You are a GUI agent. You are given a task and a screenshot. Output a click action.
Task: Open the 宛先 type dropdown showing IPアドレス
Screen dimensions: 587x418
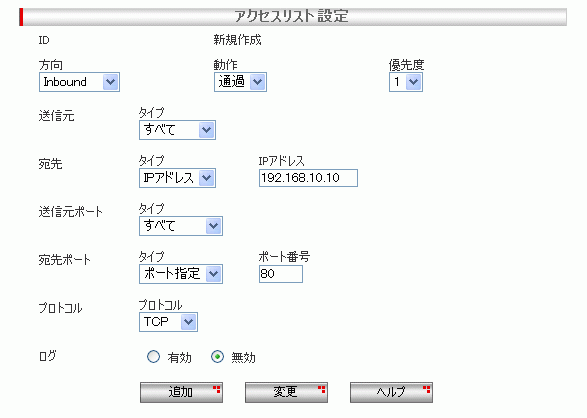pyautogui.click(x=177, y=178)
